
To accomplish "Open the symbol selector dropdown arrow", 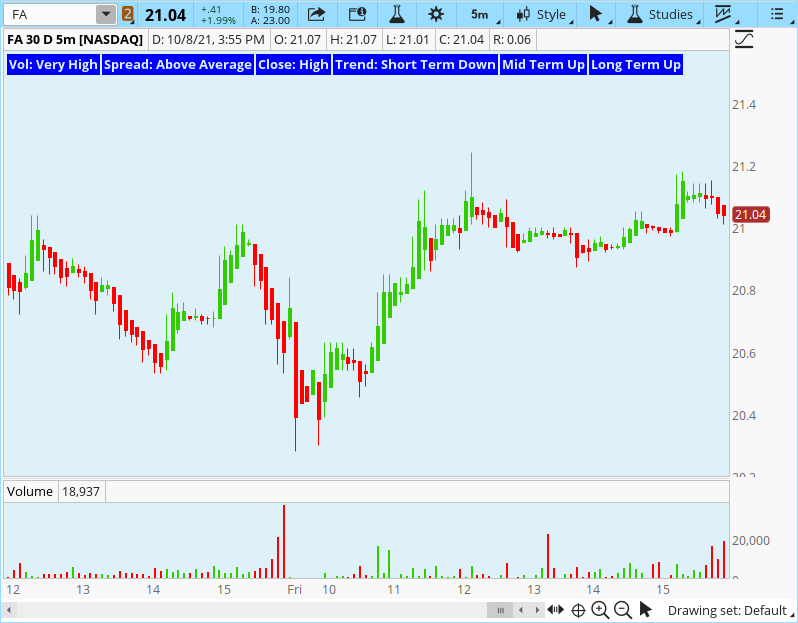I will coord(105,14).
